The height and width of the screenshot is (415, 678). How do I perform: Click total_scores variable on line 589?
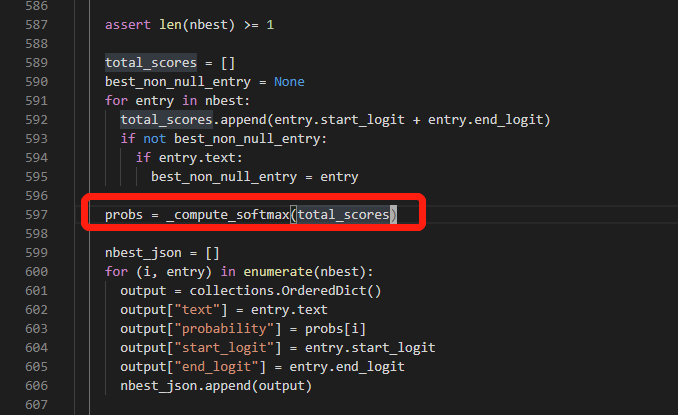coord(151,63)
